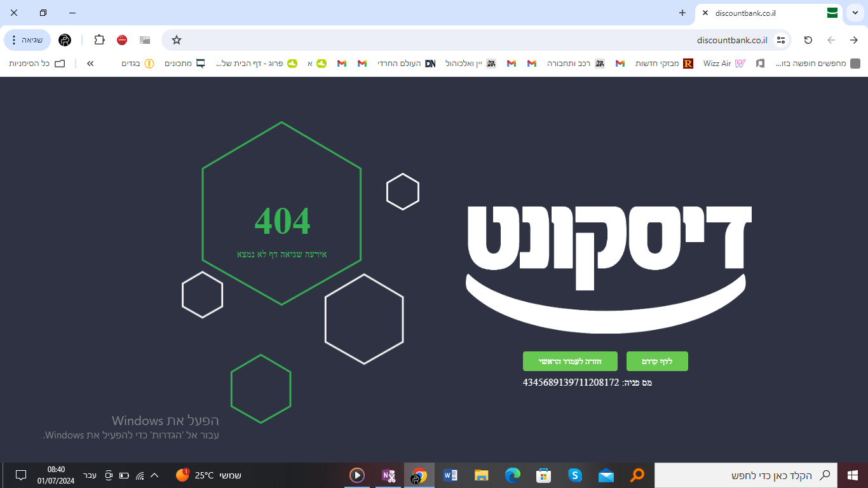Open site information icon beside discountbank.co.il address
This screenshot has height=488, width=868.
click(x=781, y=40)
